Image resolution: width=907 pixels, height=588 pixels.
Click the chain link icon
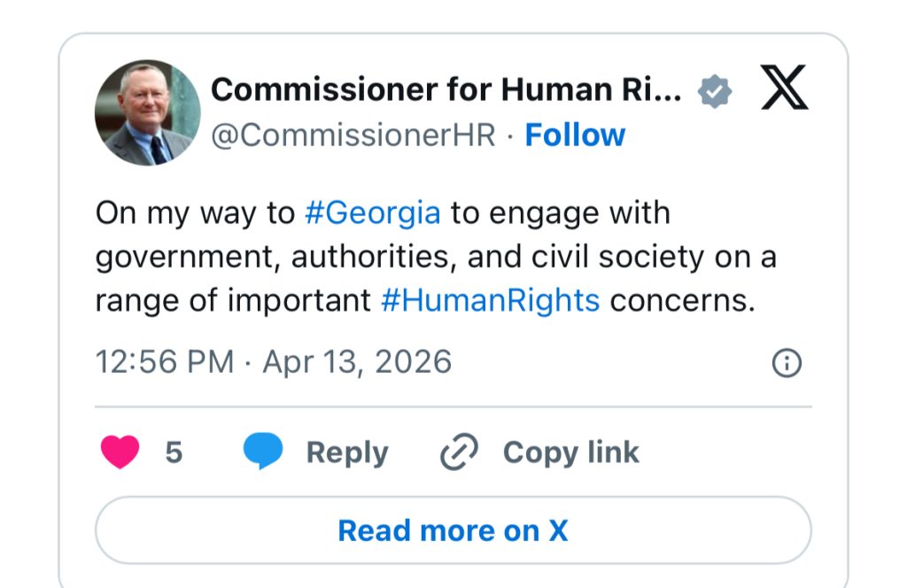tap(459, 453)
